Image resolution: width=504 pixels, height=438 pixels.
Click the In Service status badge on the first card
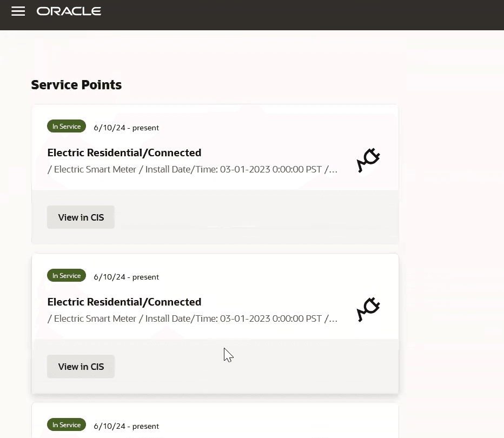(66, 126)
